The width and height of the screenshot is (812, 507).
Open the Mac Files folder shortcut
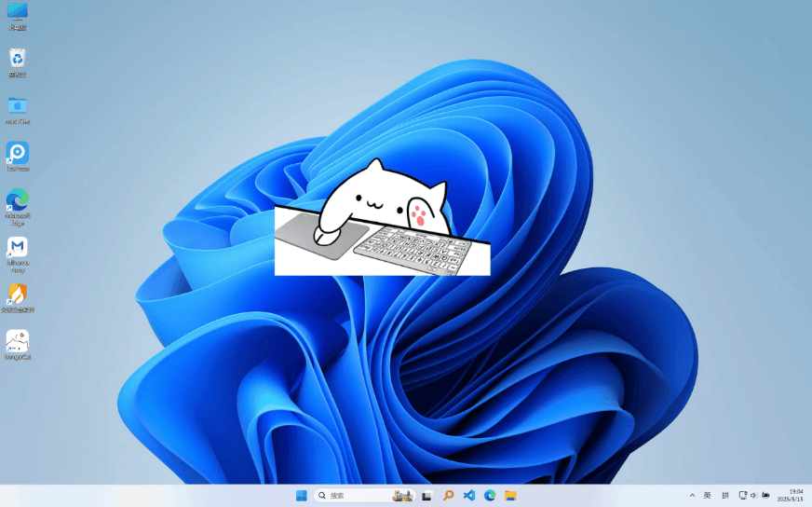[17, 110]
